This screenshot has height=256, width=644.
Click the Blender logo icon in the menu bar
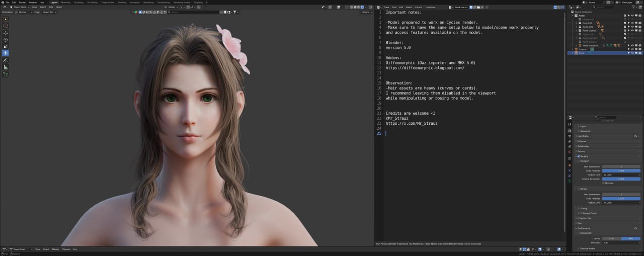coord(3,3)
